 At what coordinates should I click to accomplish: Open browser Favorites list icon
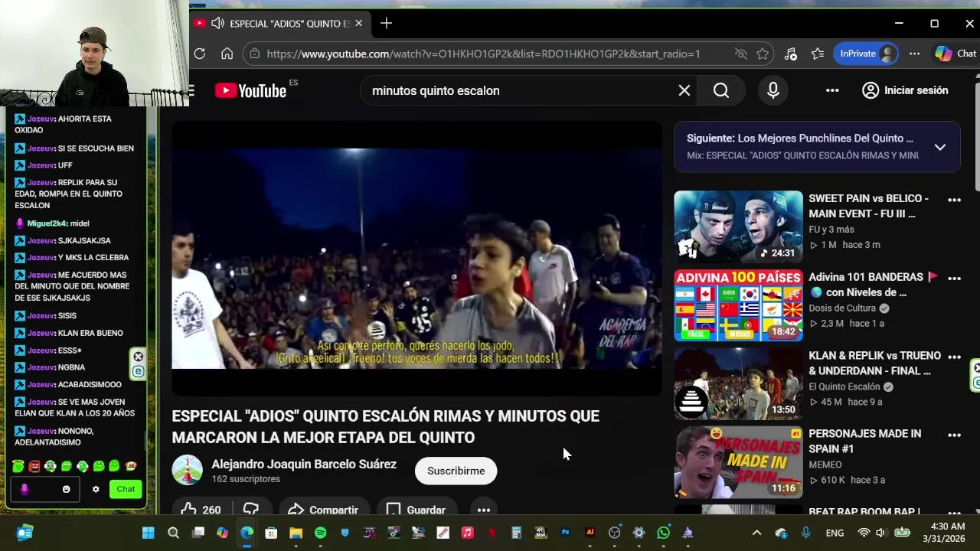click(818, 54)
